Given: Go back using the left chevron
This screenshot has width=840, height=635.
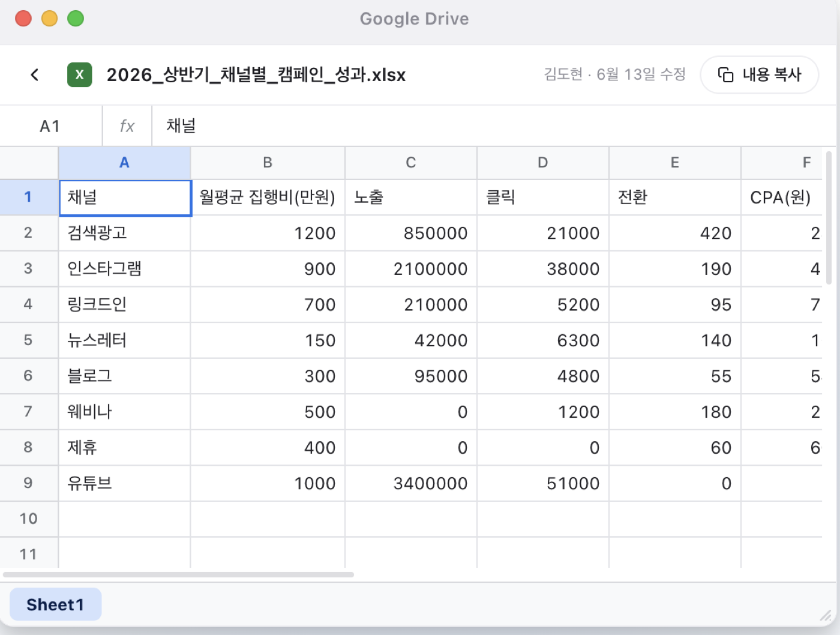Looking at the screenshot, I should pyautogui.click(x=35, y=74).
